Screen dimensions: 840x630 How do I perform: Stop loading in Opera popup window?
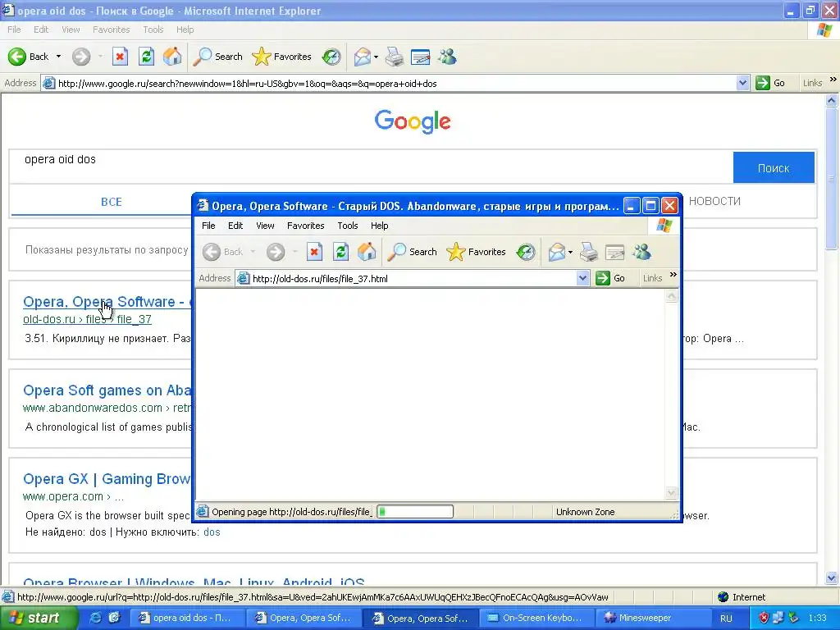(x=314, y=251)
